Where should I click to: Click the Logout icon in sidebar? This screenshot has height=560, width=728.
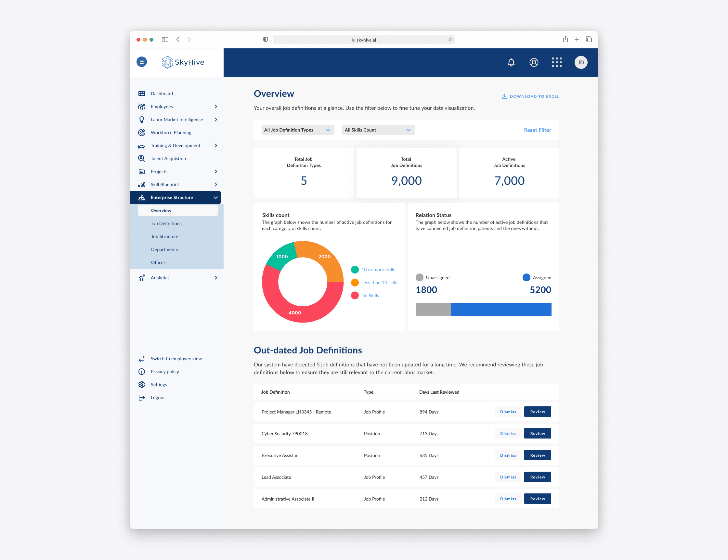coord(142,398)
